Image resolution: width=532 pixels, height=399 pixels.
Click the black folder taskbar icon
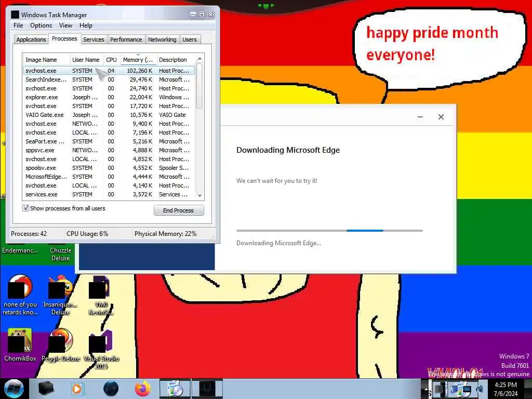[46, 389]
